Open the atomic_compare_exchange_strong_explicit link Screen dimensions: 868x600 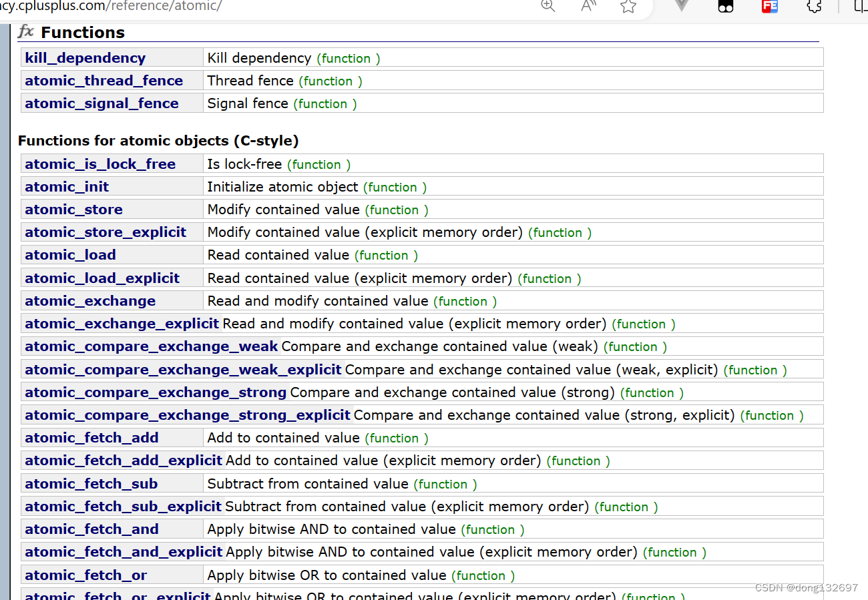click(188, 415)
